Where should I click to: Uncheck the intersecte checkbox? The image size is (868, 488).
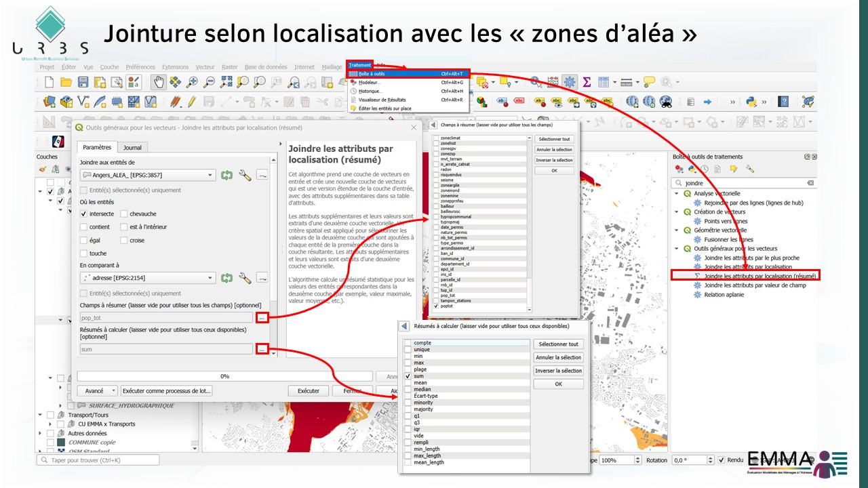[84, 214]
